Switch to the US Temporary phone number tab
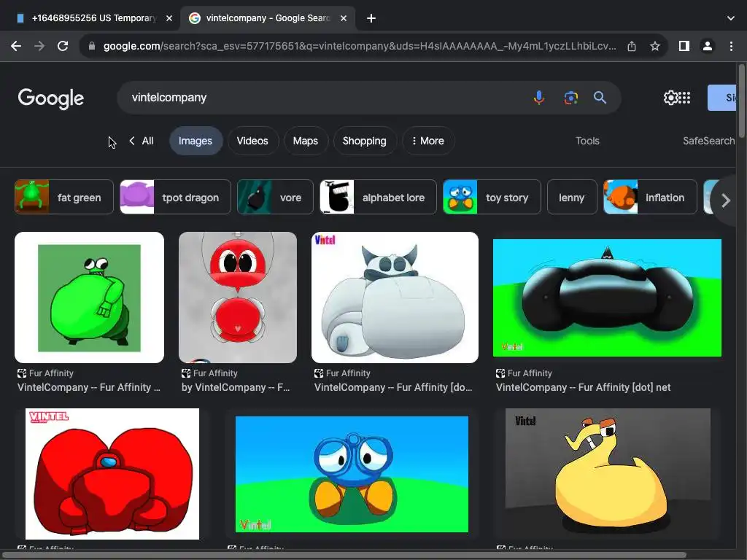747x560 pixels. pos(93,18)
